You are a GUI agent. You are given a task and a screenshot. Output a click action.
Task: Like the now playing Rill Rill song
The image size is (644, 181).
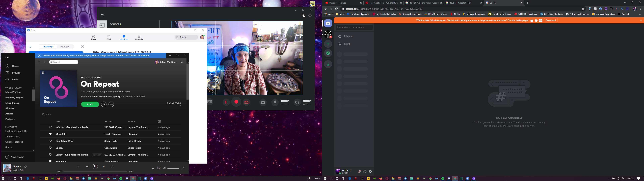point(25,166)
